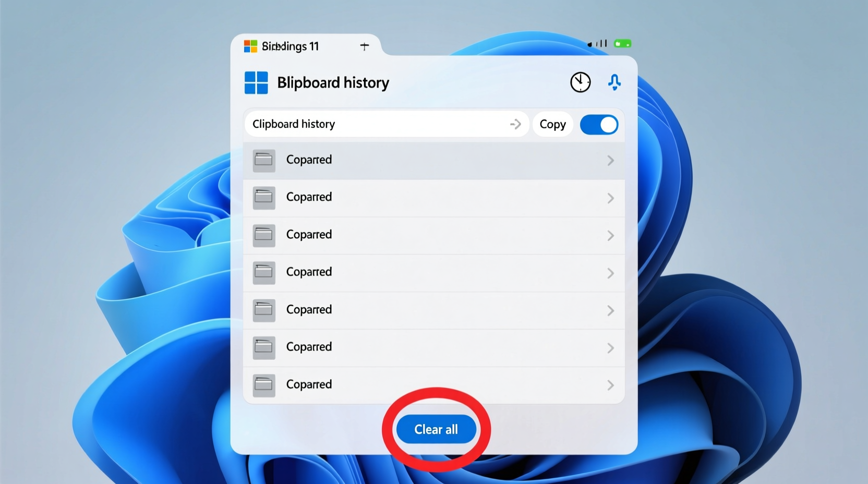
Task: Expand the bottom Coparred row chevron
Action: pos(610,386)
